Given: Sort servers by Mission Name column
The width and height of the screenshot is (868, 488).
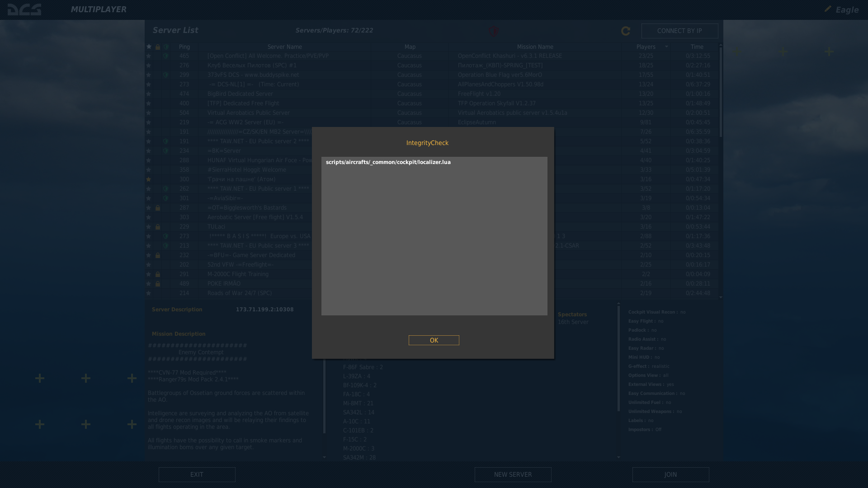Looking at the screenshot, I should pos(535,47).
